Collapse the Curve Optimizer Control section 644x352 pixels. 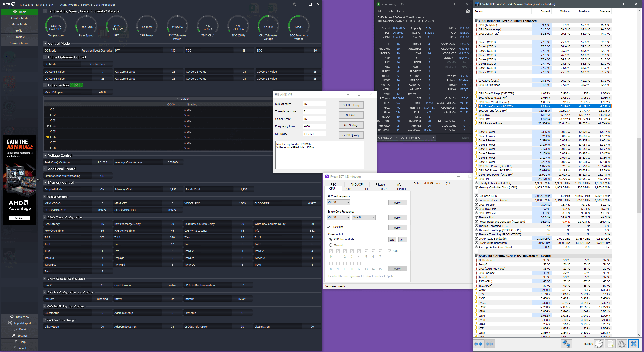[x=45, y=57]
